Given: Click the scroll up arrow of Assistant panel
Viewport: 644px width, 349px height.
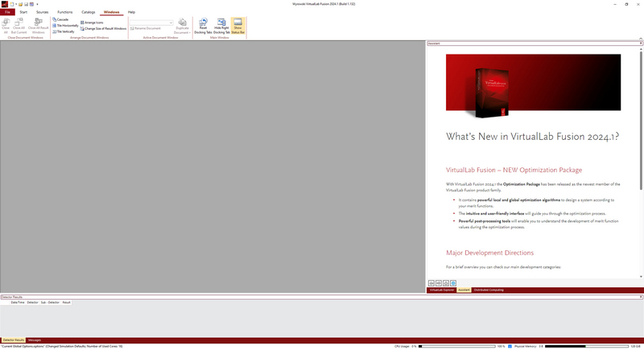Looking at the screenshot, I should coord(641,49).
